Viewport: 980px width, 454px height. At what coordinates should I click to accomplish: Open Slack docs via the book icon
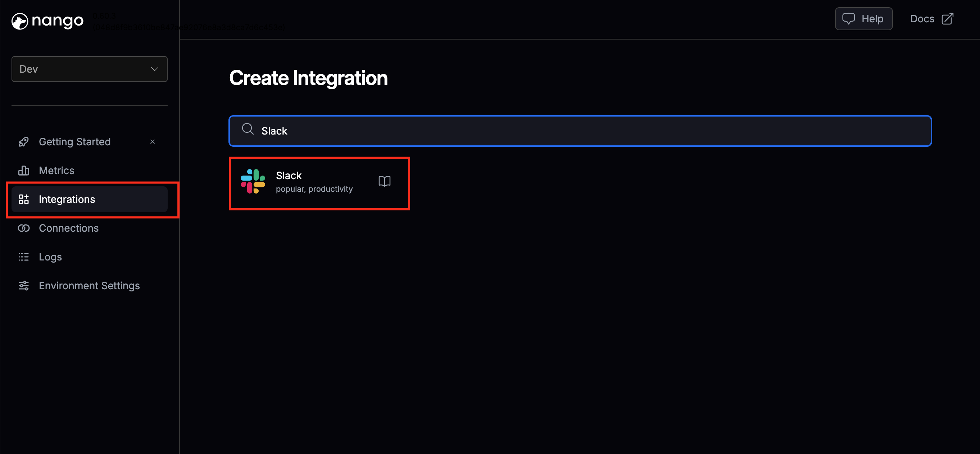385,181
